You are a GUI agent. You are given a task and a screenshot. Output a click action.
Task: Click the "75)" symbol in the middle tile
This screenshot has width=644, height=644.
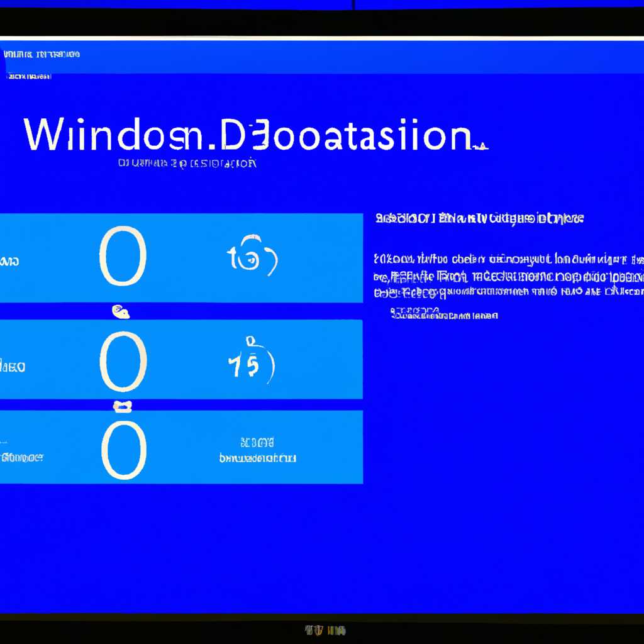tap(252, 360)
